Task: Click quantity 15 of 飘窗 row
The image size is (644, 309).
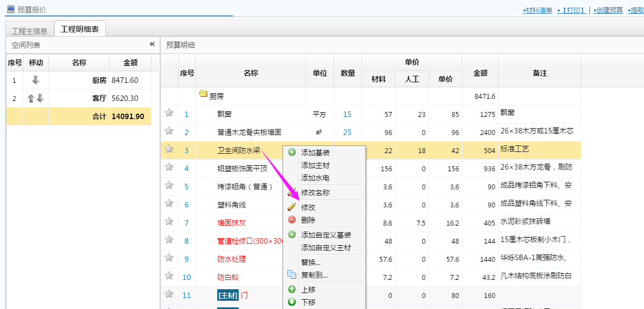Action: (347, 114)
